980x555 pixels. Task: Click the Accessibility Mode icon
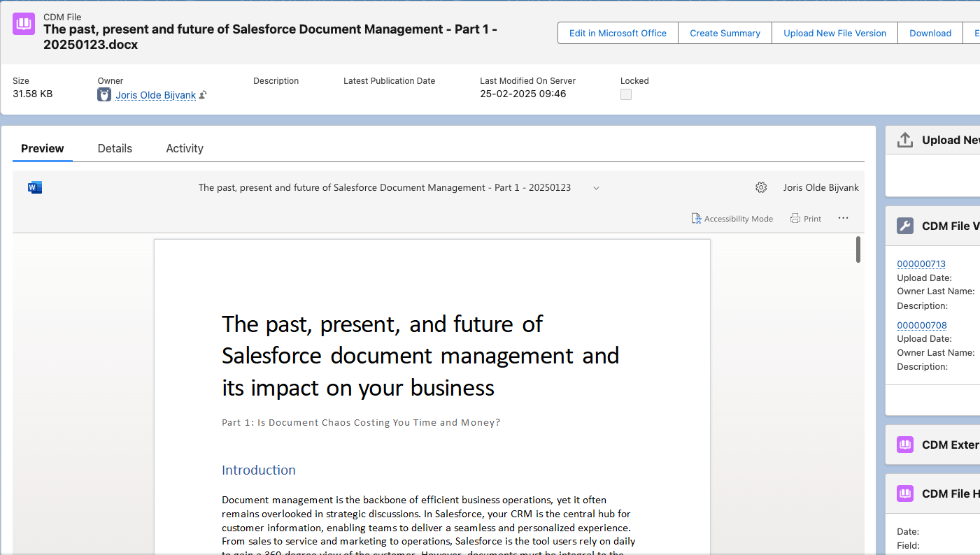pyautogui.click(x=697, y=219)
